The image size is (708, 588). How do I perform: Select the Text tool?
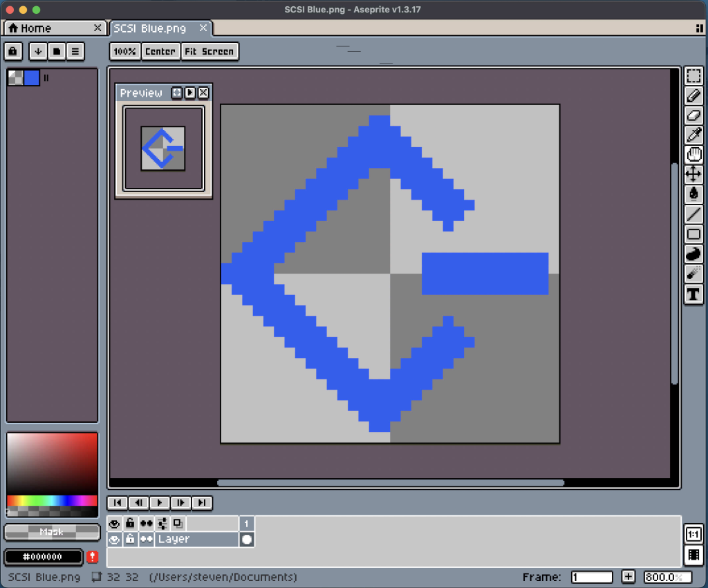pos(693,294)
